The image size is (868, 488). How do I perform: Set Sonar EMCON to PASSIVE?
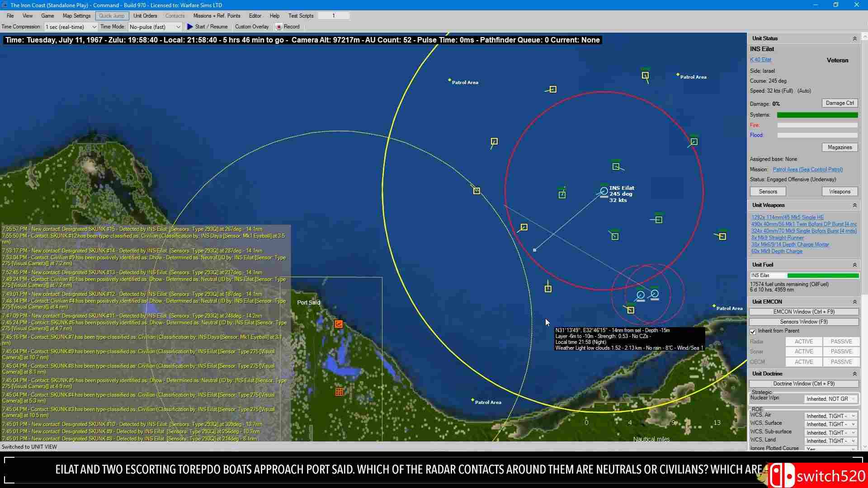[x=841, y=352]
